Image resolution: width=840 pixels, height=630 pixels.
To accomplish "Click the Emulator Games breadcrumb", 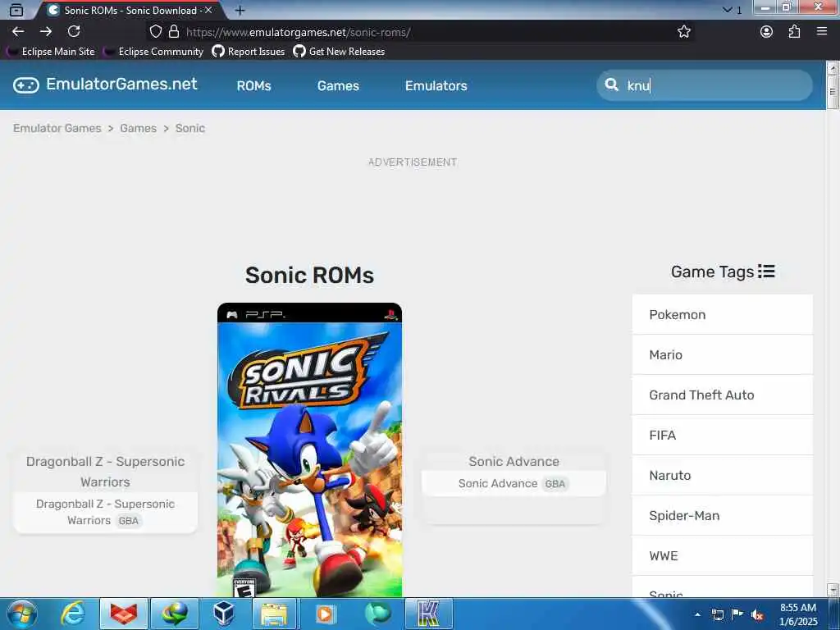I will pyautogui.click(x=57, y=128).
